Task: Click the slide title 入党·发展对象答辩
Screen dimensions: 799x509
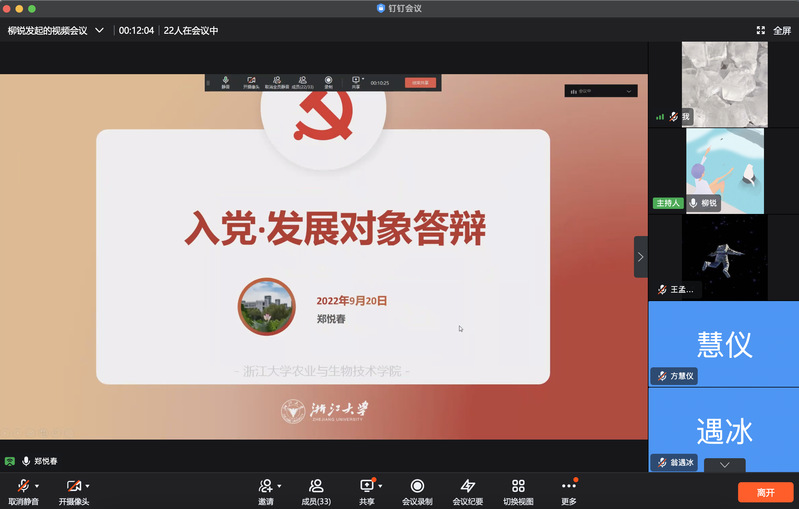Action: point(335,227)
